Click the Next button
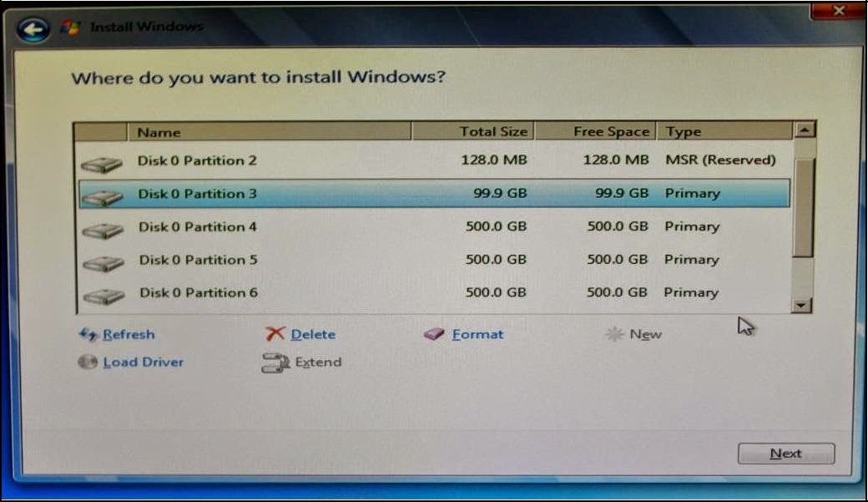868x502 pixels. tap(786, 454)
